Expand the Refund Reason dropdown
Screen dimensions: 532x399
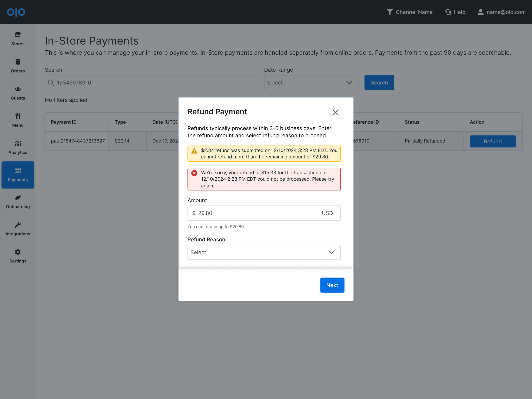click(x=264, y=252)
